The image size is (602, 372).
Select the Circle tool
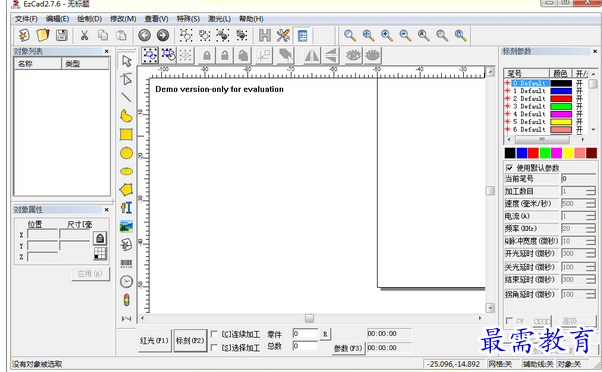coord(126,153)
